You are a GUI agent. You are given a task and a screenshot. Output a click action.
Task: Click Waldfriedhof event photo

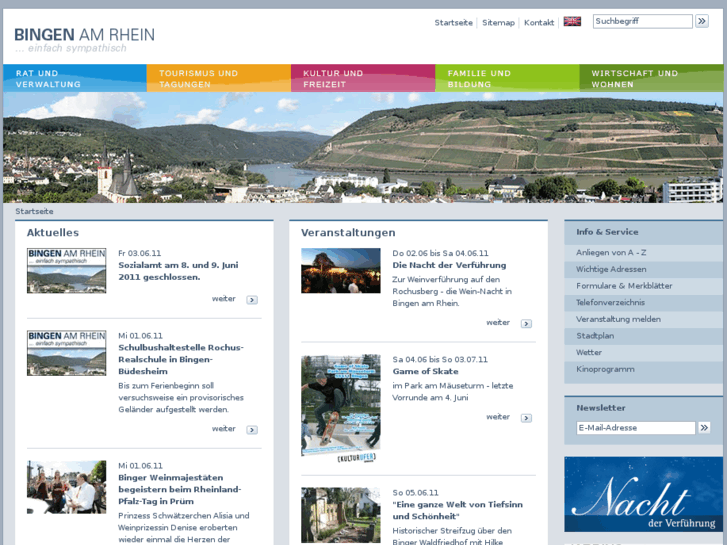pyautogui.click(x=341, y=515)
